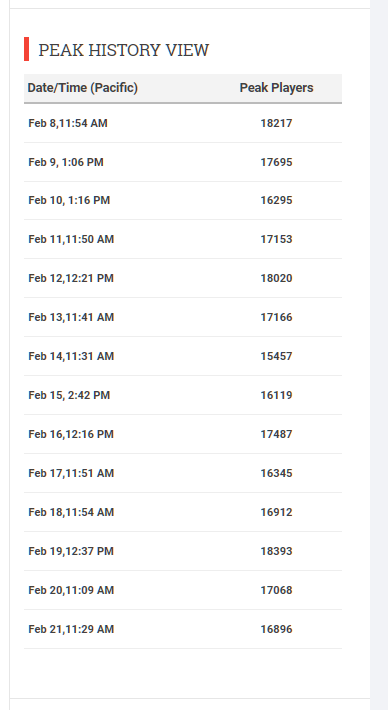Viewport: 388px width, 710px height.
Task: Click peak value 18020 for Feb 12
Action: pyautogui.click(x=276, y=278)
